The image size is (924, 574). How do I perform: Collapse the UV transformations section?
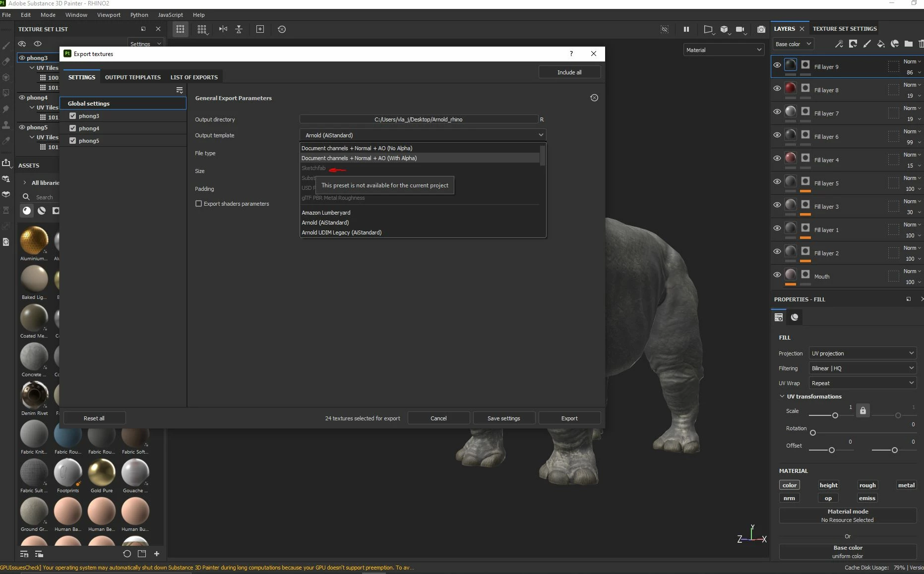[782, 397]
